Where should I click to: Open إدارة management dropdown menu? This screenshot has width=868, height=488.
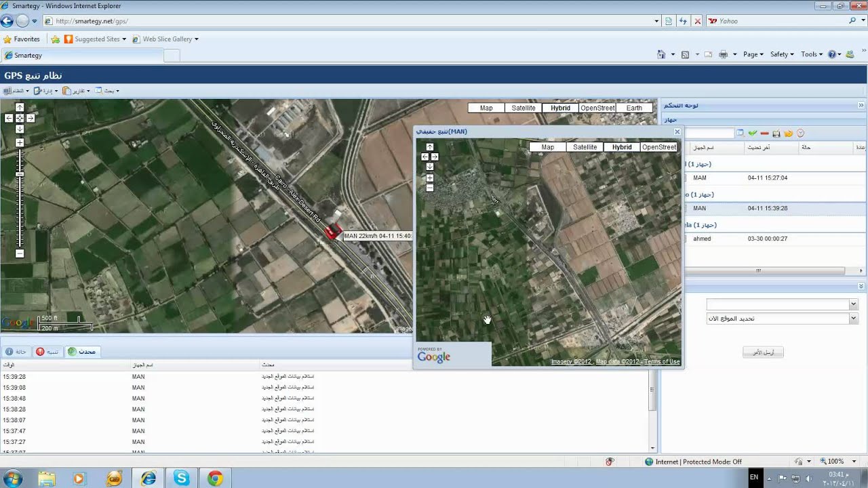point(45,90)
